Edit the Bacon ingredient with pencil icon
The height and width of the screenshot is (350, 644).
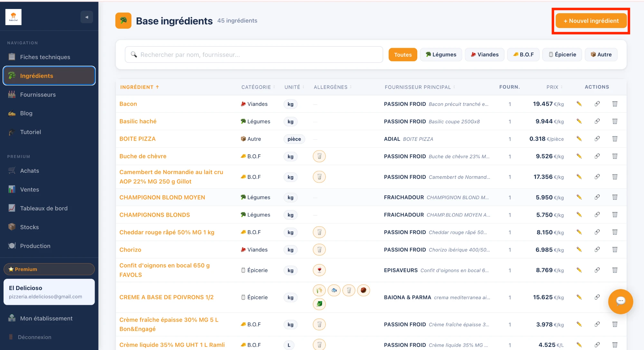[x=579, y=104]
